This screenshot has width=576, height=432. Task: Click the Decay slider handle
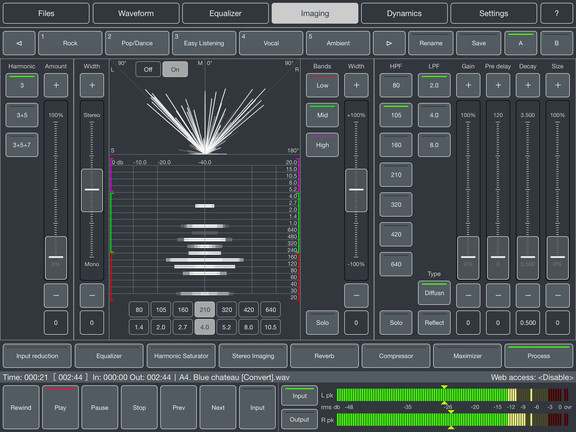[x=528, y=257]
